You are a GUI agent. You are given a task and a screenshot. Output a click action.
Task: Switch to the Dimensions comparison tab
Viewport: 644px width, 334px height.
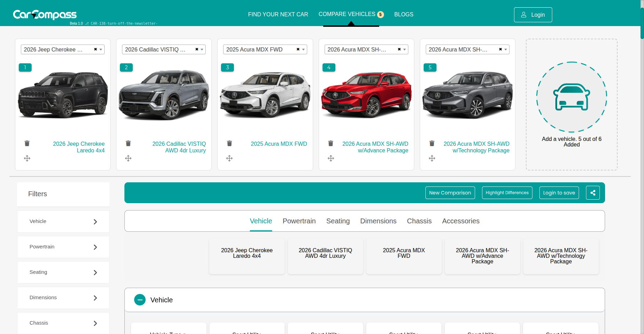tap(378, 221)
